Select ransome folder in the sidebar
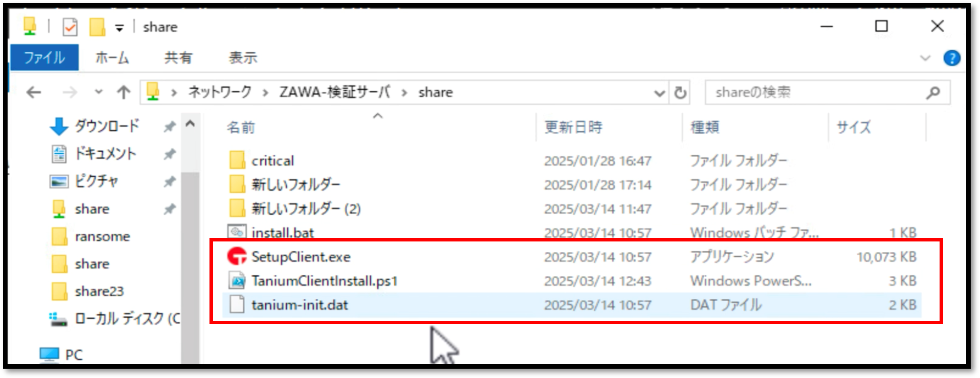 point(102,237)
